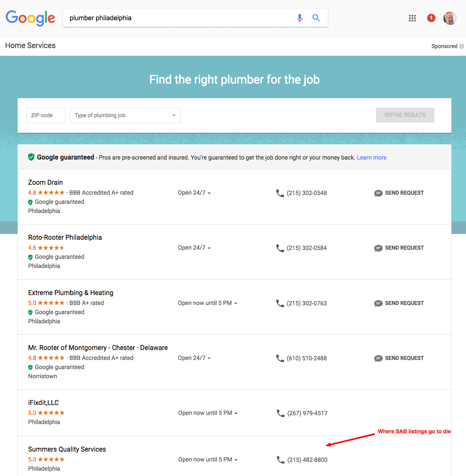Open the Google apps grid icon
Viewport: 466px width, 476px height.
(x=412, y=18)
